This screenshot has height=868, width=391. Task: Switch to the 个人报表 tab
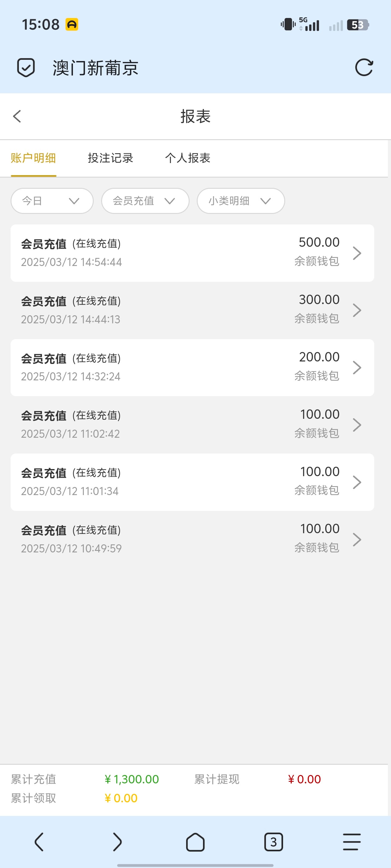(187, 158)
